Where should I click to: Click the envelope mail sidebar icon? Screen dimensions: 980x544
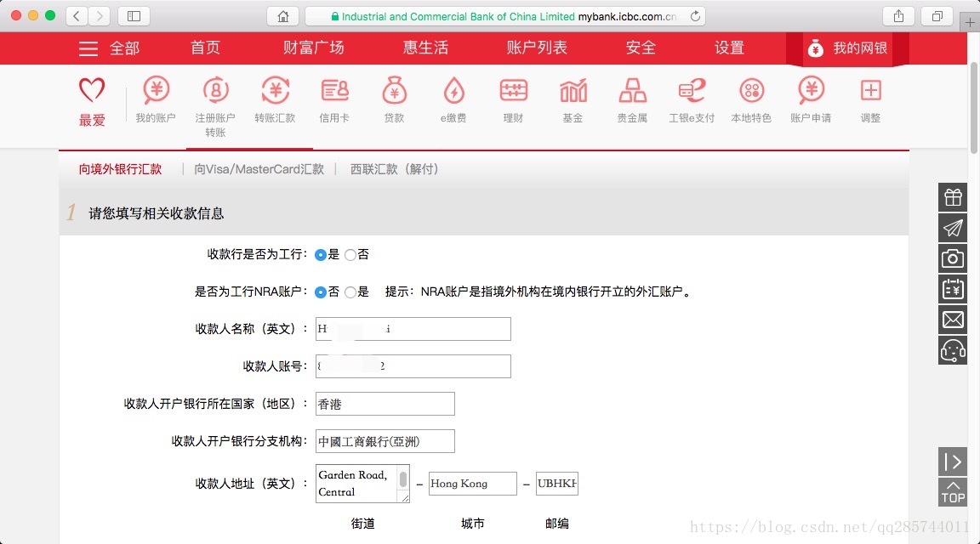click(953, 320)
